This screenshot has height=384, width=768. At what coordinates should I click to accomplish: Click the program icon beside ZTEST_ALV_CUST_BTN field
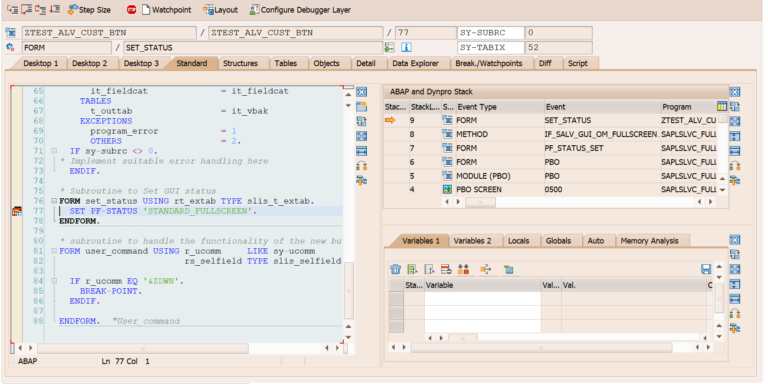click(10, 33)
